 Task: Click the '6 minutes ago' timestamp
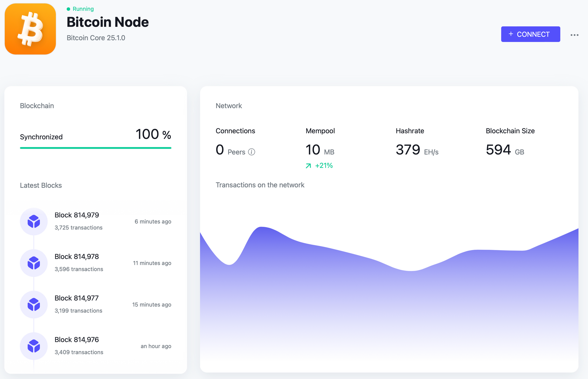click(x=153, y=222)
